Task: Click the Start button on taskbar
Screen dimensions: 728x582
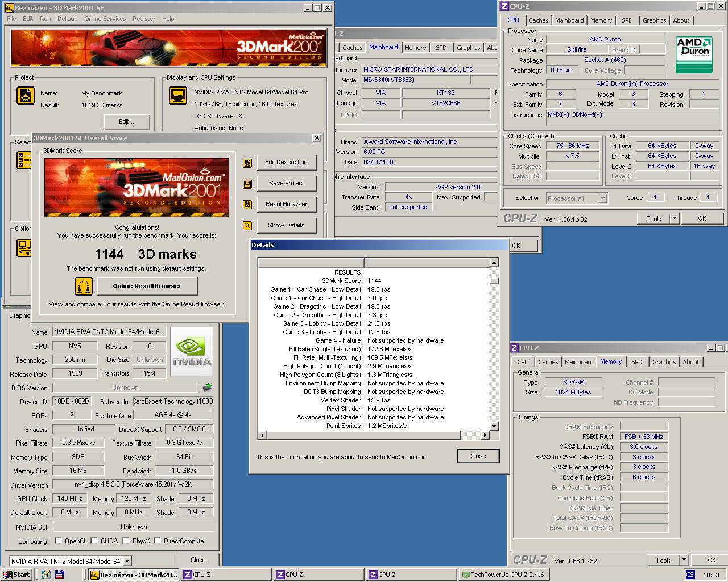Action: point(16,575)
